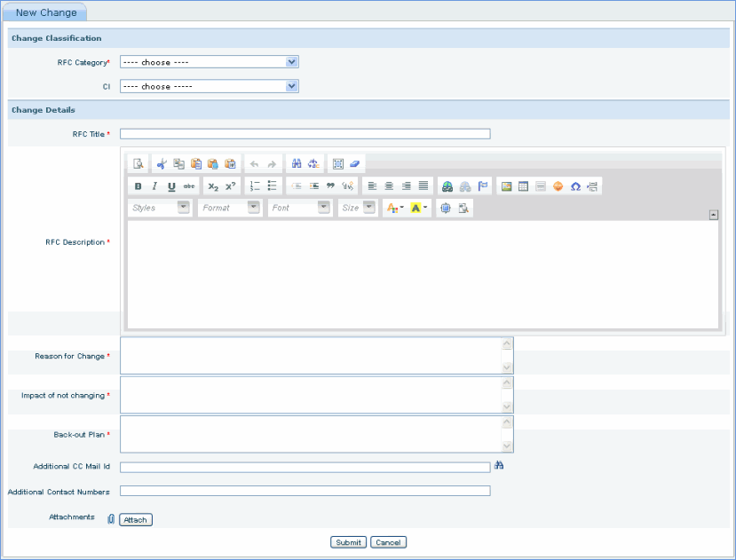Submit the change request form
Image resolution: width=736 pixels, height=560 pixels.
point(348,542)
